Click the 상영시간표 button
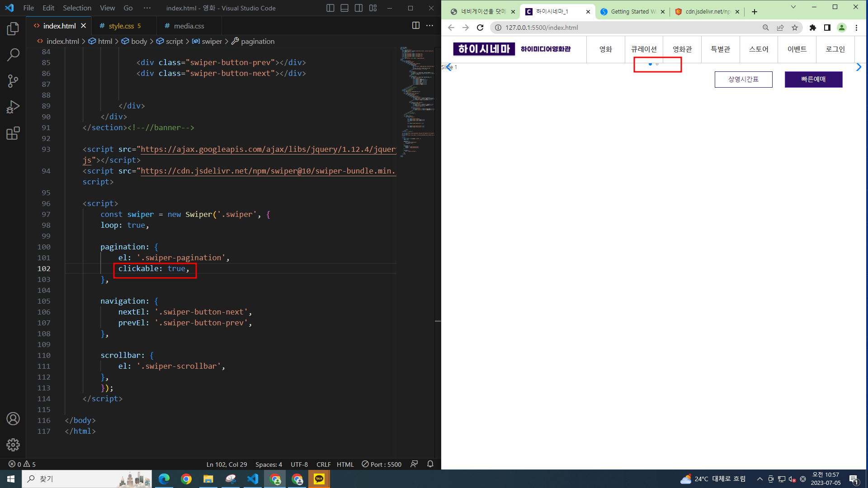Viewport: 868px width, 488px height. pos(743,80)
